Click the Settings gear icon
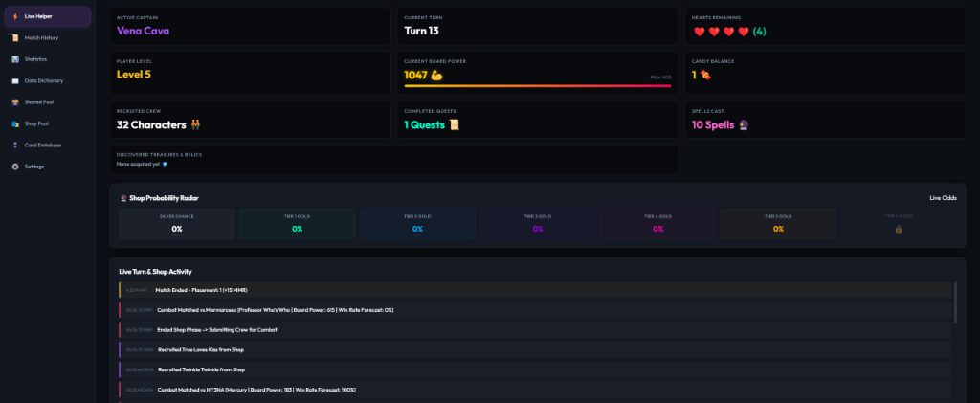This screenshot has width=980, height=403. (x=15, y=167)
